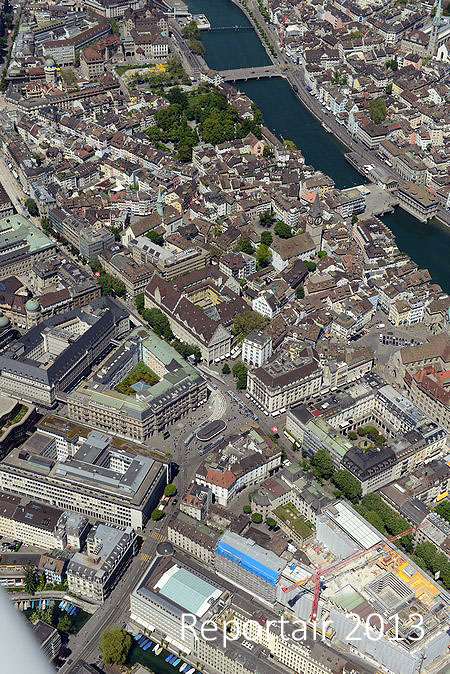Click the green rooftop courtyard garden
The height and width of the screenshot is (674, 450).
137,378
